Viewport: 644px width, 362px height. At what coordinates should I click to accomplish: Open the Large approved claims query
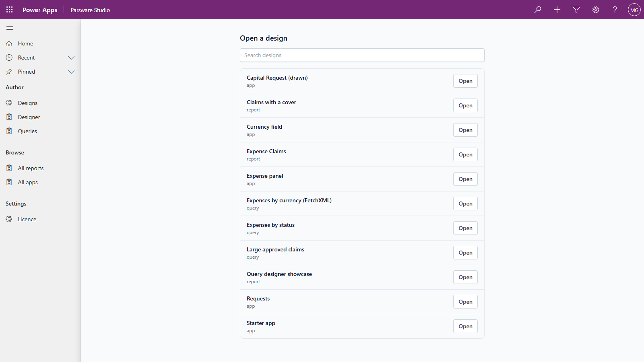[x=465, y=253]
